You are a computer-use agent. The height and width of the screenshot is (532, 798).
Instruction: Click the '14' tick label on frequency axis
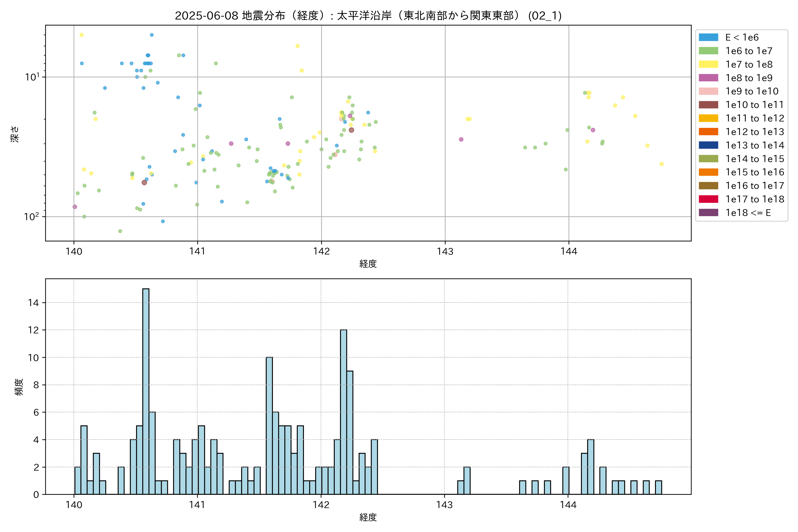coord(34,303)
